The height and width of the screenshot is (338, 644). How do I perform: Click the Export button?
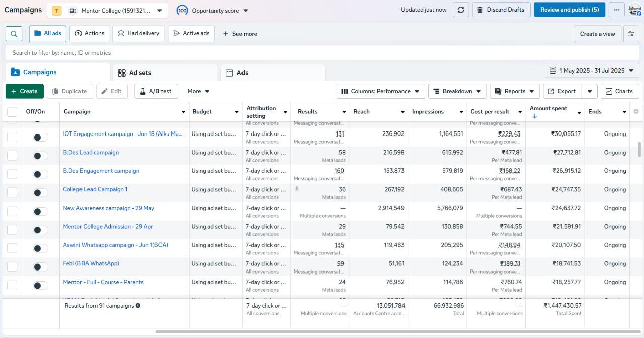(x=562, y=91)
